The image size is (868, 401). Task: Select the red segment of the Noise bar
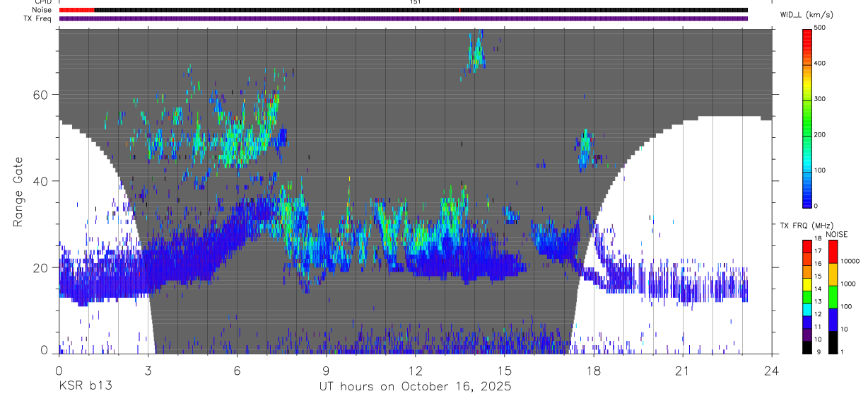pos(76,10)
